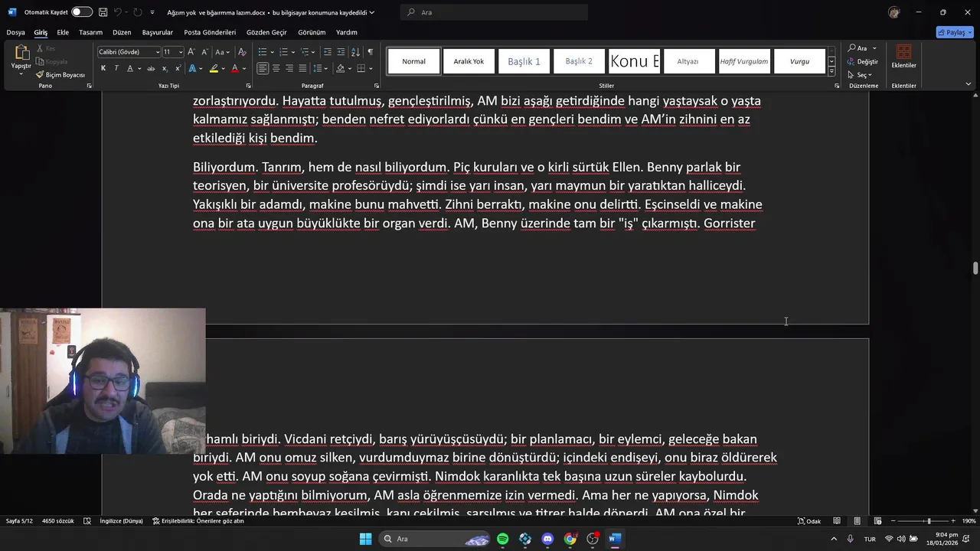Viewport: 980px width, 551px height.
Task: Justify paragraph text
Action: 302,69
